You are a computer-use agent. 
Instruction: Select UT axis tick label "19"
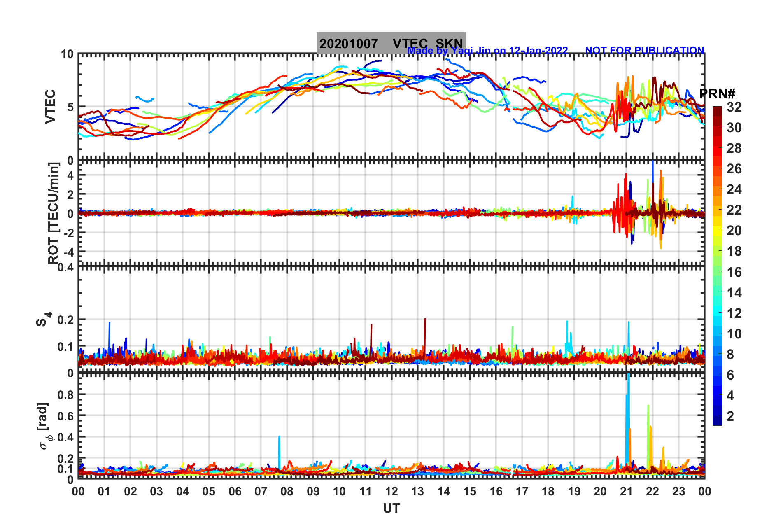pyautogui.click(x=574, y=491)
